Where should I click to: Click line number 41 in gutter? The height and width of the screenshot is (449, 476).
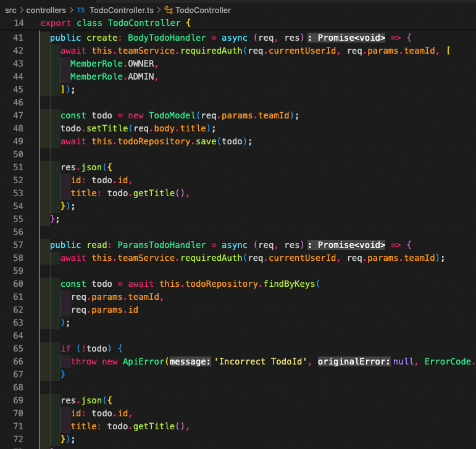pos(19,38)
